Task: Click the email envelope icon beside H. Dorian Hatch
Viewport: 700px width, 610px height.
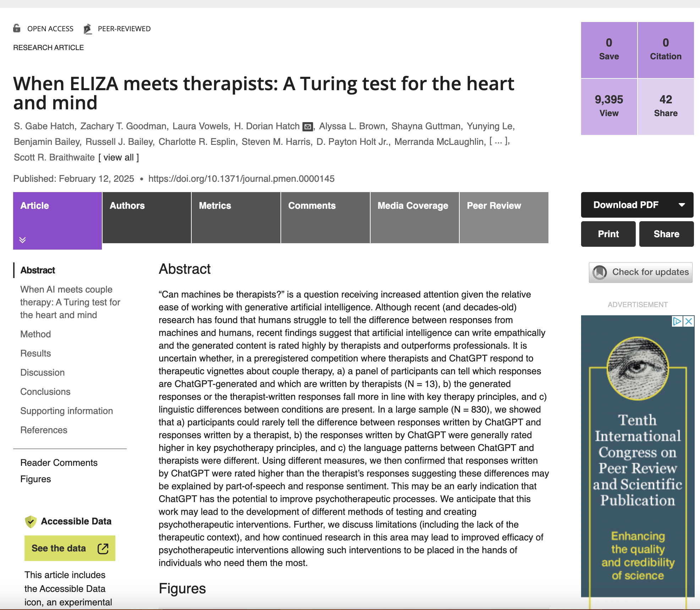Action: (x=307, y=127)
